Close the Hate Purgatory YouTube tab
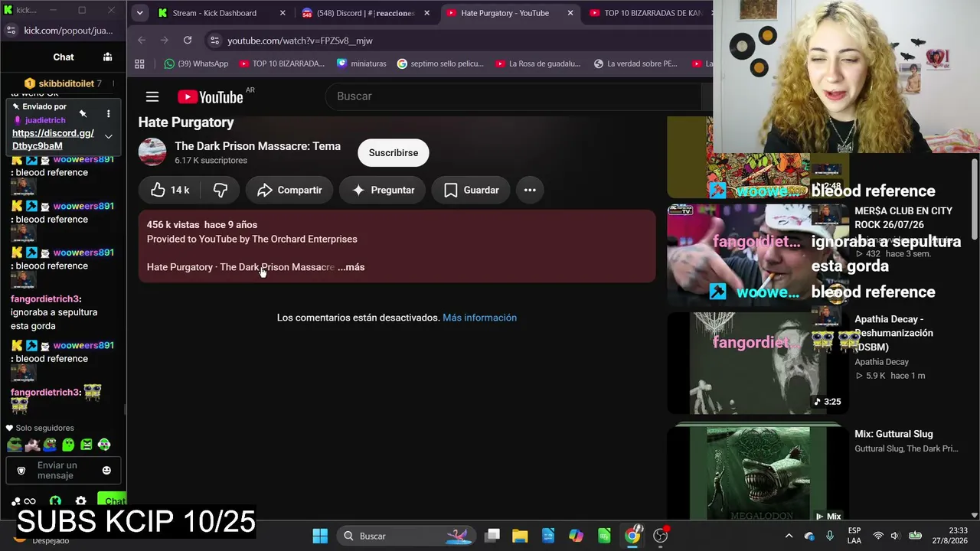The height and width of the screenshot is (551, 980). 570,13
